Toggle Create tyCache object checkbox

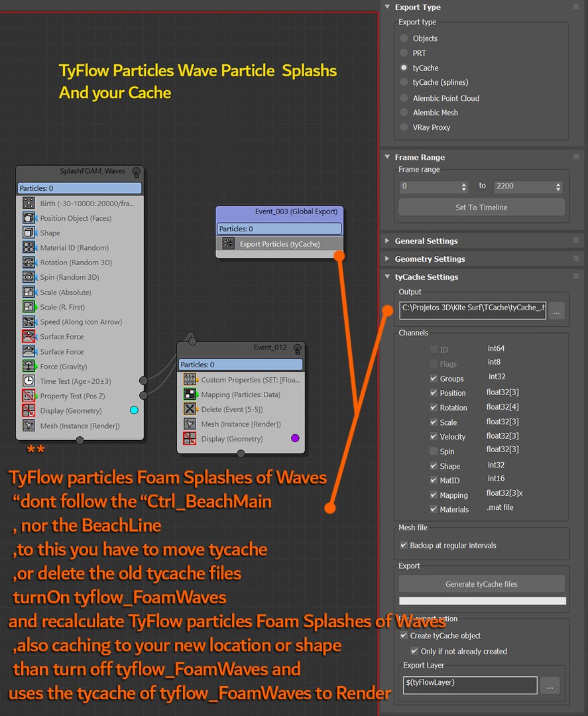point(404,635)
